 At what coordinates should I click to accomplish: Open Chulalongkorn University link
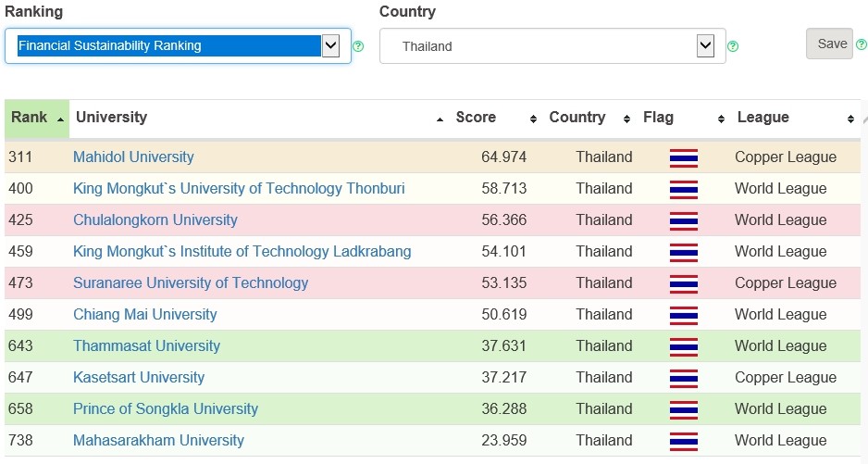pos(155,220)
